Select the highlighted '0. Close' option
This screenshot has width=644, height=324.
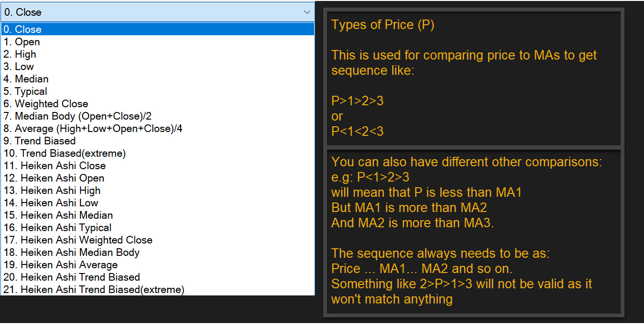tap(23, 30)
